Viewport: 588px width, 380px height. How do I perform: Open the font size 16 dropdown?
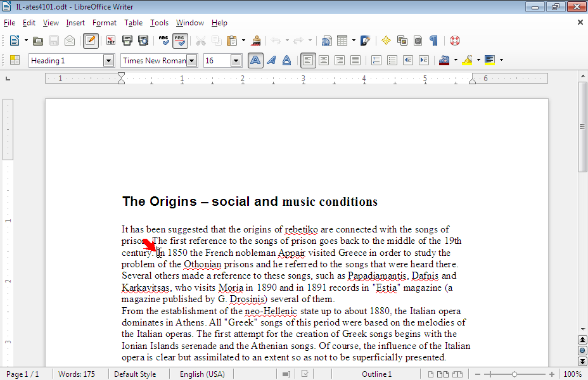236,60
